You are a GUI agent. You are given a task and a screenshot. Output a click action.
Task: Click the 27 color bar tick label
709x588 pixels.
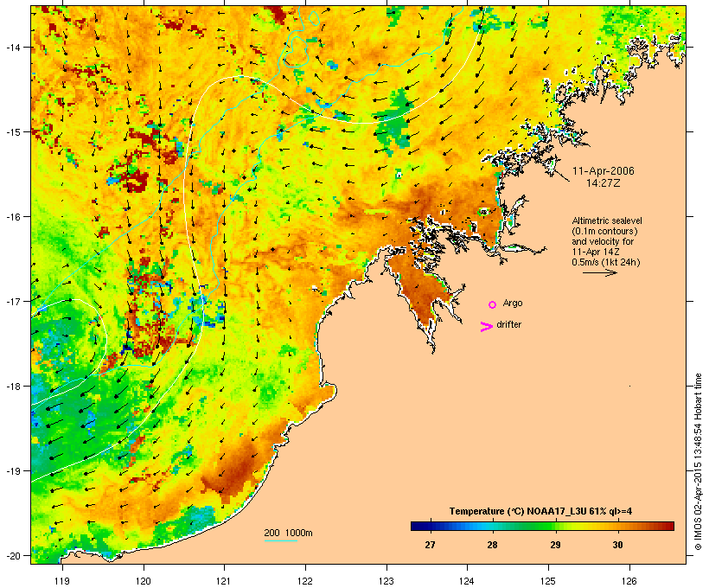pyautogui.click(x=430, y=545)
